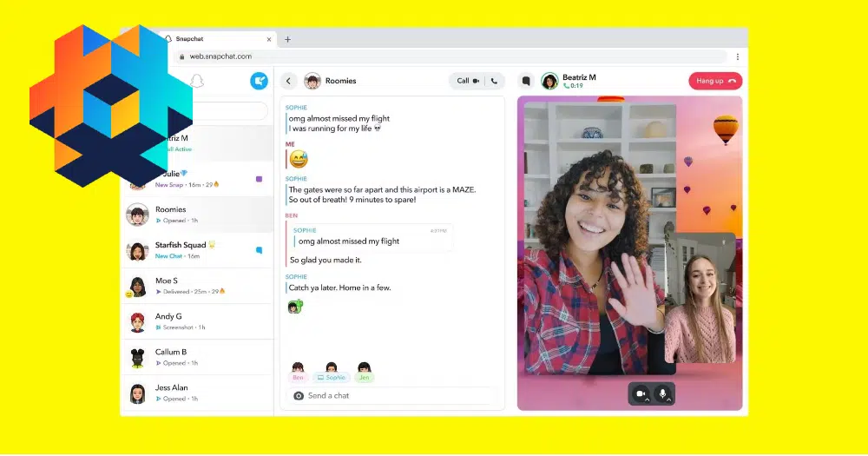Open Starfish Squad group chat

[198, 250]
